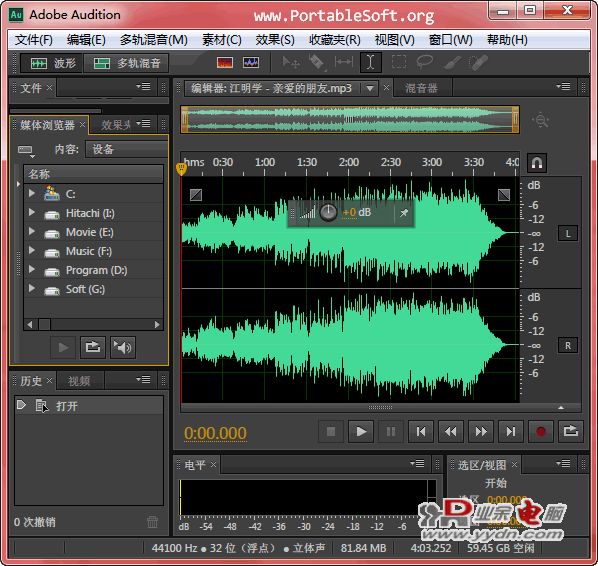Show the spectral pitch display

pyautogui.click(x=251, y=63)
